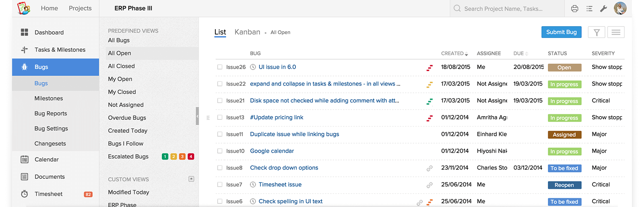Check the box next to Issue8
This screenshot has width=644, height=207.
[x=220, y=168]
